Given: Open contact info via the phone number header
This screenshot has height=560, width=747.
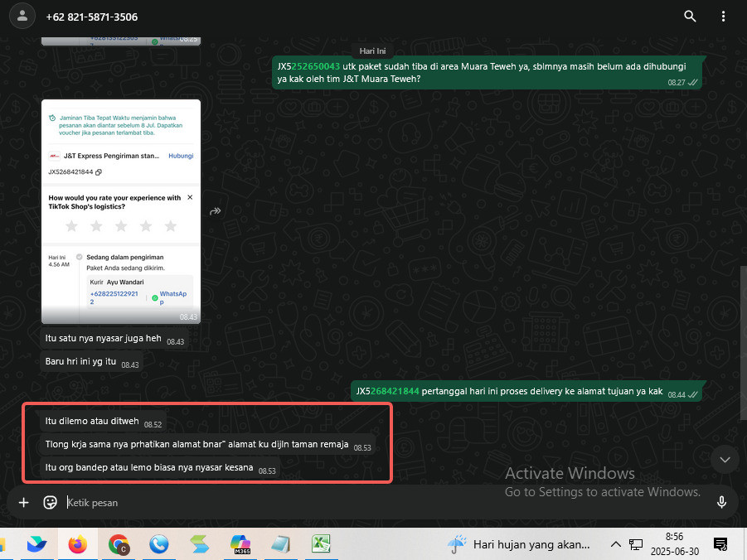Looking at the screenshot, I should (x=91, y=17).
